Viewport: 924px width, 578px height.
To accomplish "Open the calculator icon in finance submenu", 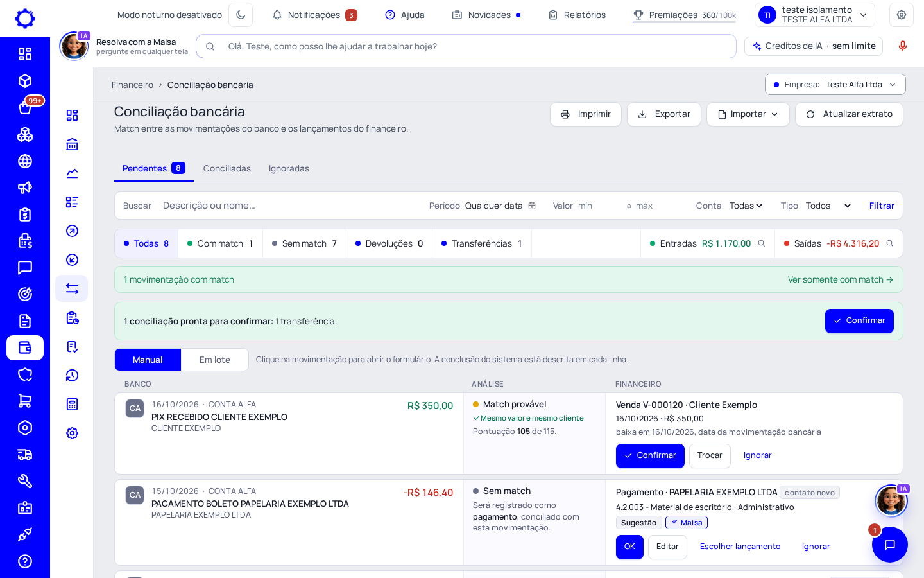I will (x=72, y=404).
